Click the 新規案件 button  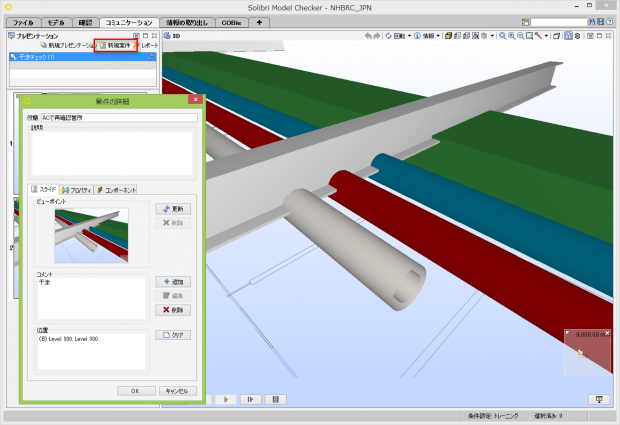[x=115, y=45]
